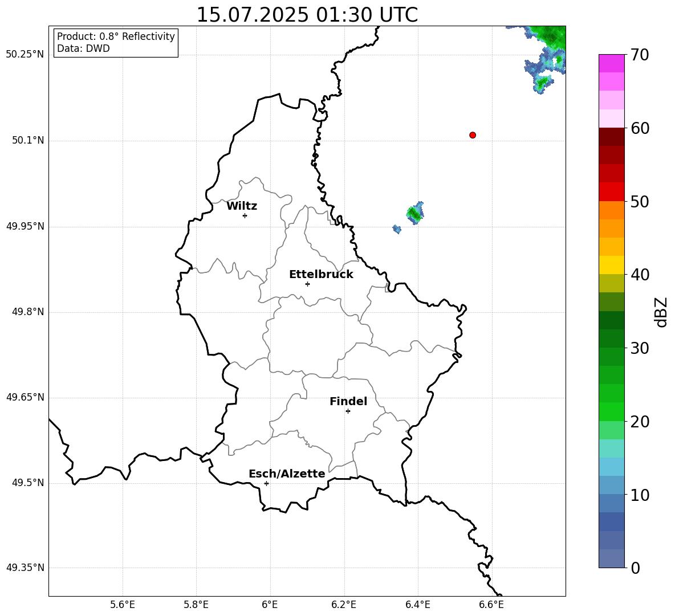Click the blue colorbar segment just below 10

tap(612, 503)
